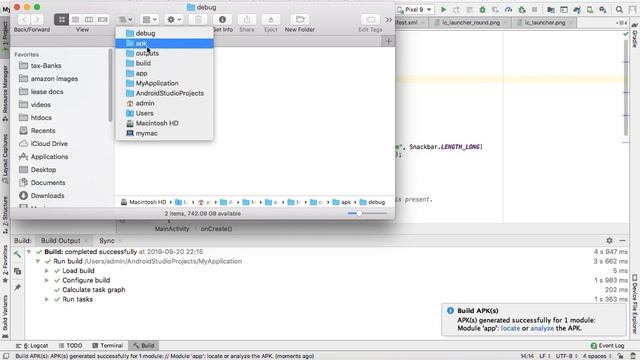Go forward with Finder Forward arrow
The image size is (640, 360).
37,19
